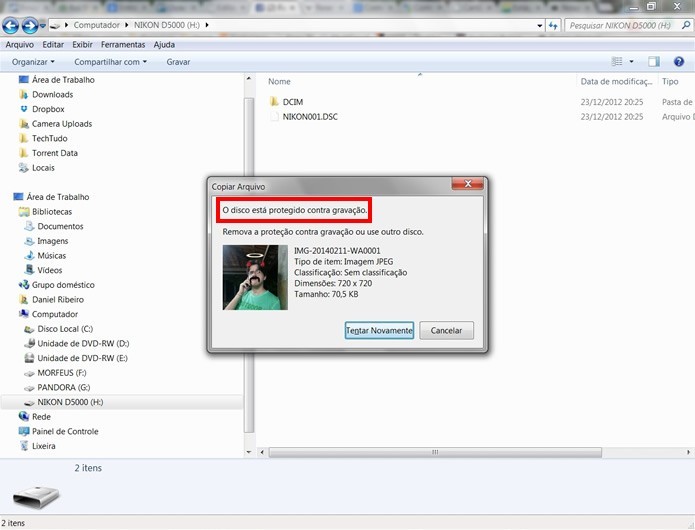This screenshot has width=695, height=530.
Task: Open the Organizar dropdown menu
Action: (x=33, y=62)
